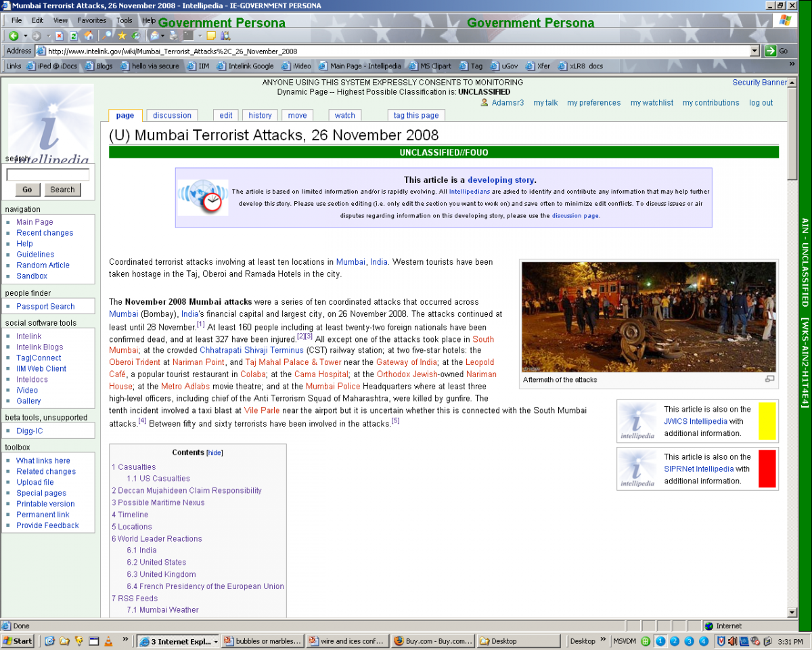Expand the Back button history arrow
The width and height of the screenshot is (812, 650).
pyautogui.click(x=26, y=36)
